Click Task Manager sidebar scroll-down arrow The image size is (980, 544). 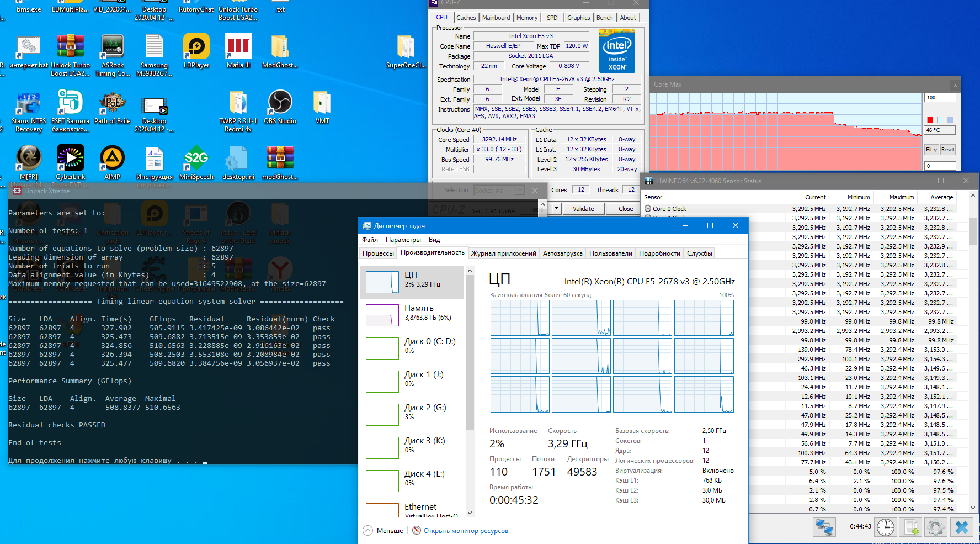tap(470, 513)
